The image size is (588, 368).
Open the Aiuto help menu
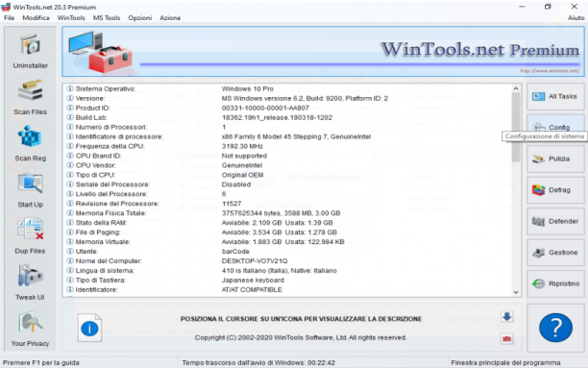(x=576, y=17)
